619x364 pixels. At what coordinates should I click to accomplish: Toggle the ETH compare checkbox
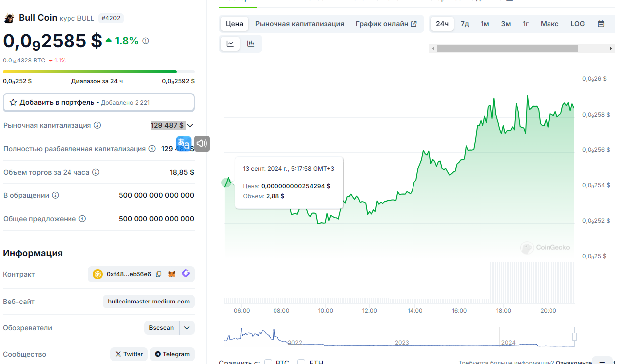301,363
